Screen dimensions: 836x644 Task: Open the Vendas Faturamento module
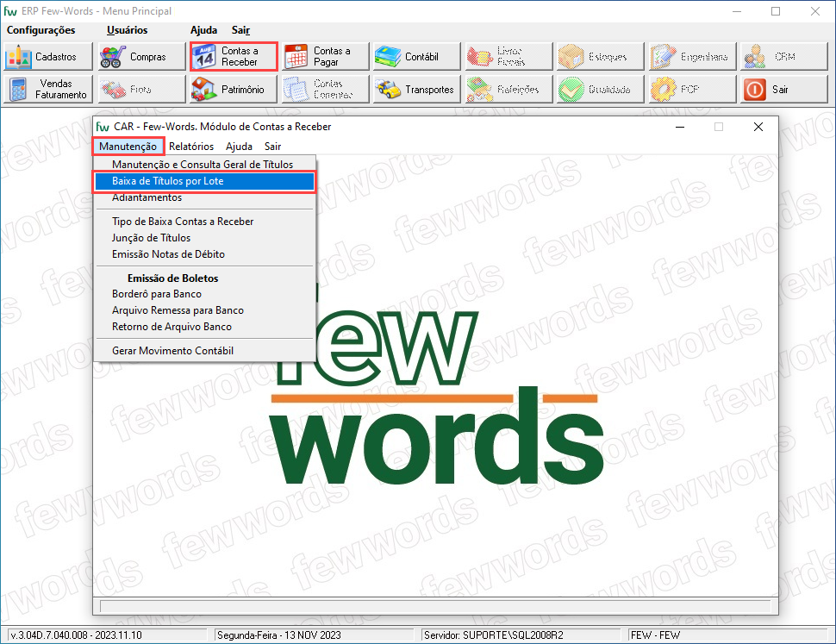click(x=48, y=89)
